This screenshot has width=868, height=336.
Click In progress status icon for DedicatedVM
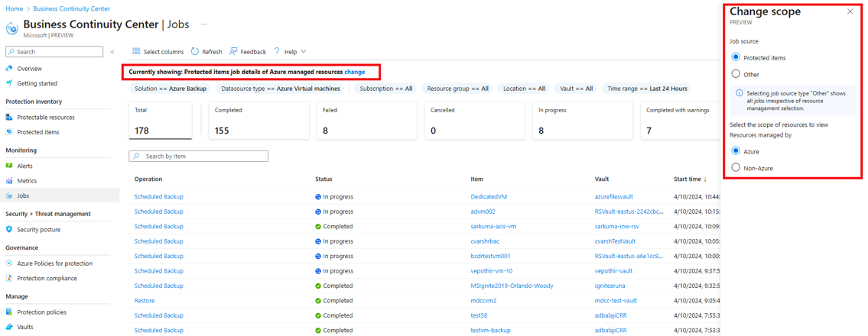click(x=318, y=197)
